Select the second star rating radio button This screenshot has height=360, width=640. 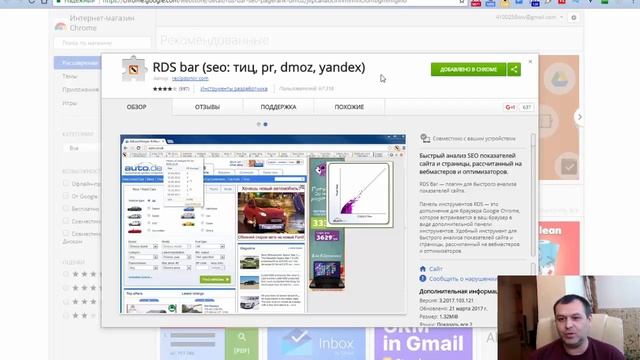[x=66, y=288]
